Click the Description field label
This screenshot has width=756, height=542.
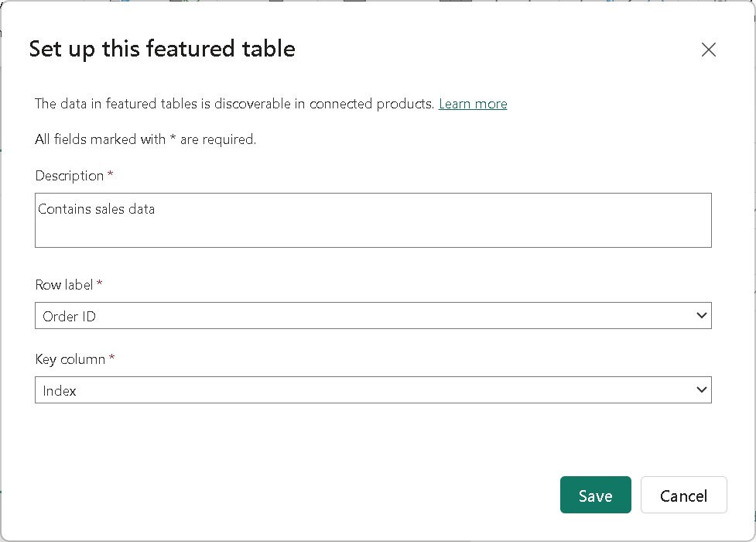tap(70, 176)
